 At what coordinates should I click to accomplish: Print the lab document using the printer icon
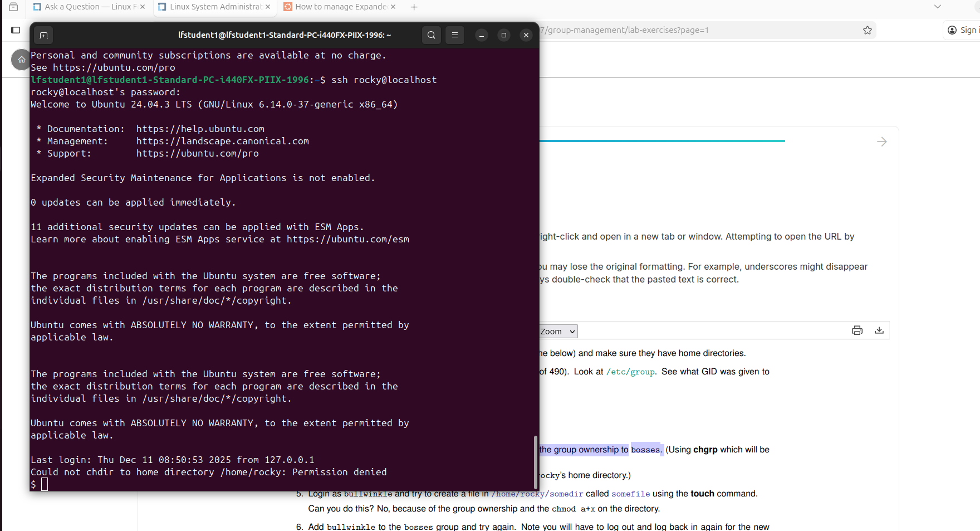(857, 330)
